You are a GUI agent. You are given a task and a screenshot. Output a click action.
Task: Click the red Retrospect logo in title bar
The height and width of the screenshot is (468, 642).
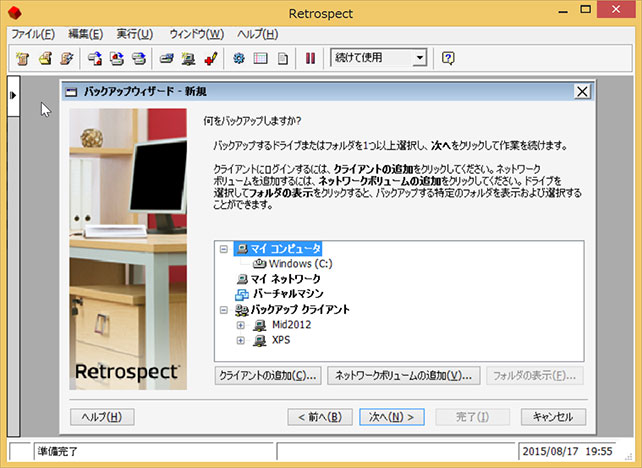click(x=14, y=13)
